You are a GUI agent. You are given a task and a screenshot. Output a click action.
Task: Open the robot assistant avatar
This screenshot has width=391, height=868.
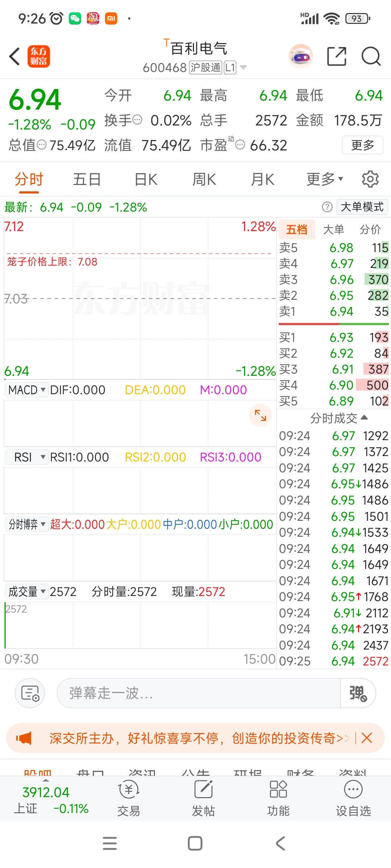pos(300,56)
